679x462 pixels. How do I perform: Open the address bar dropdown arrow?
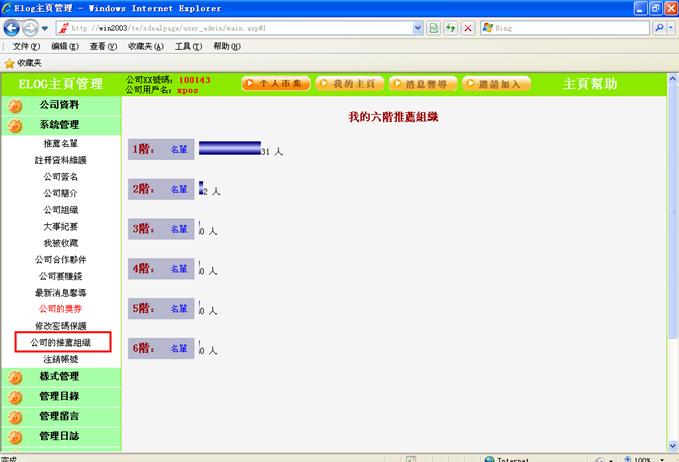click(417, 28)
